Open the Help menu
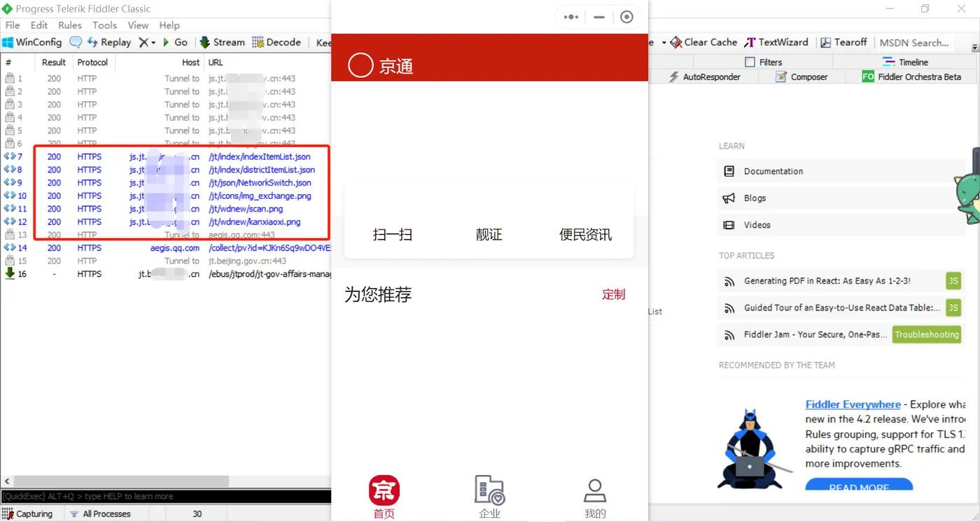 click(x=169, y=25)
